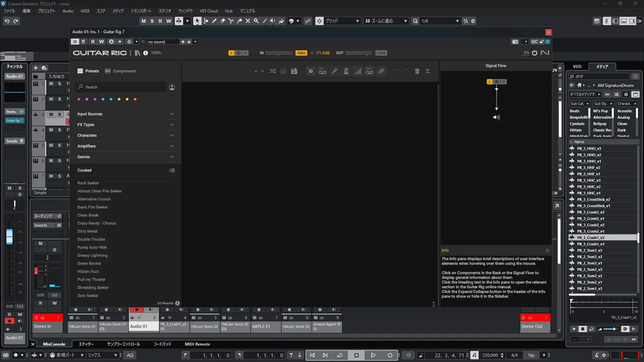Toggle the Gate button in Guitar Rig header
This screenshot has width=644, height=362.
click(x=301, y=53)
